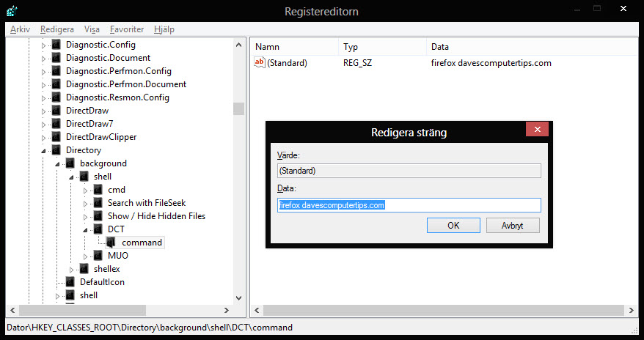Click the Registry Editor app icon in title bar
The width and height of the screenshot is (644, 340).
point(12,11)
